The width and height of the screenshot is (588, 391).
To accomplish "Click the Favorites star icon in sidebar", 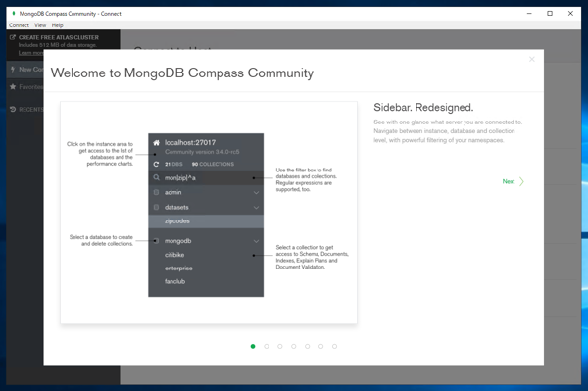I will 13,87.
